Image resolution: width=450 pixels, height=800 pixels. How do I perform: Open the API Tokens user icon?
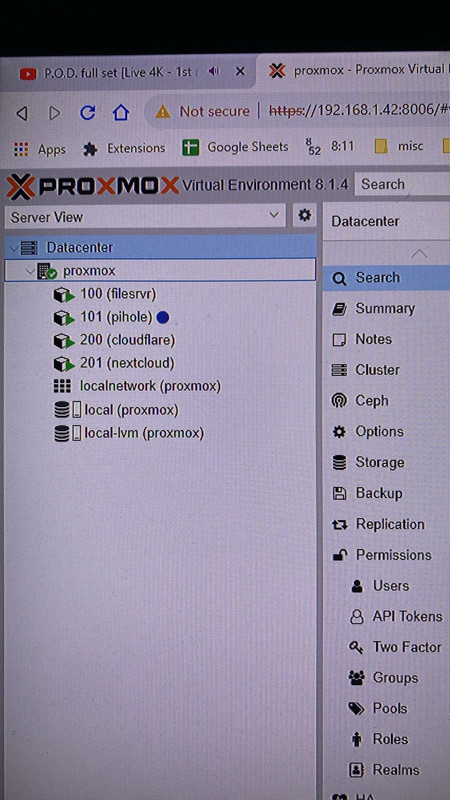click(356, 617)
